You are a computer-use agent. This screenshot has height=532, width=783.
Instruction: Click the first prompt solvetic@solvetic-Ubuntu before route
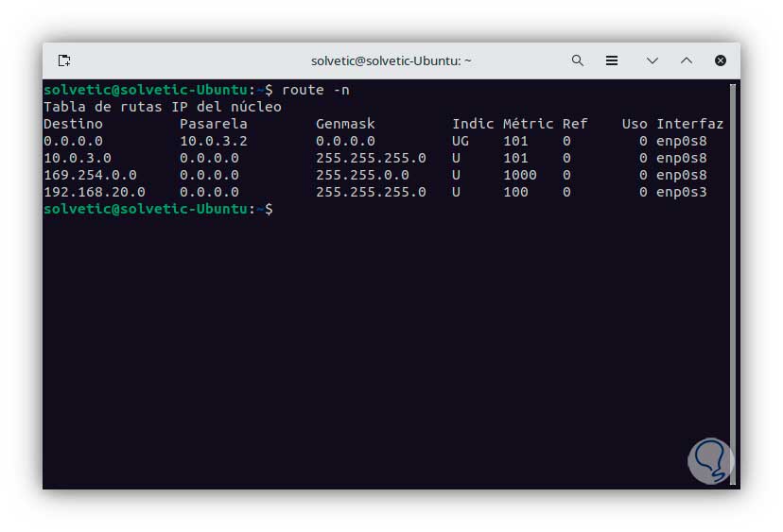click(x=146, y=90)
